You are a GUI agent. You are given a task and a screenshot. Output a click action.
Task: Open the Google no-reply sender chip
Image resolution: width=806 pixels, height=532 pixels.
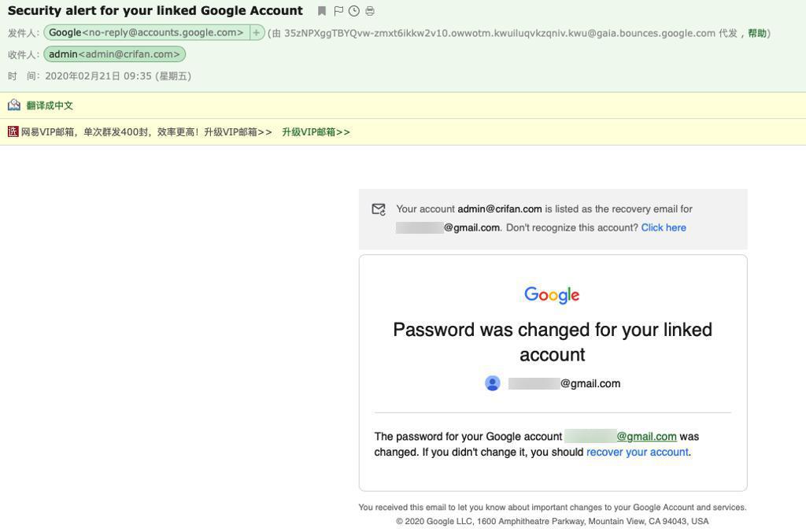[146, 33]
